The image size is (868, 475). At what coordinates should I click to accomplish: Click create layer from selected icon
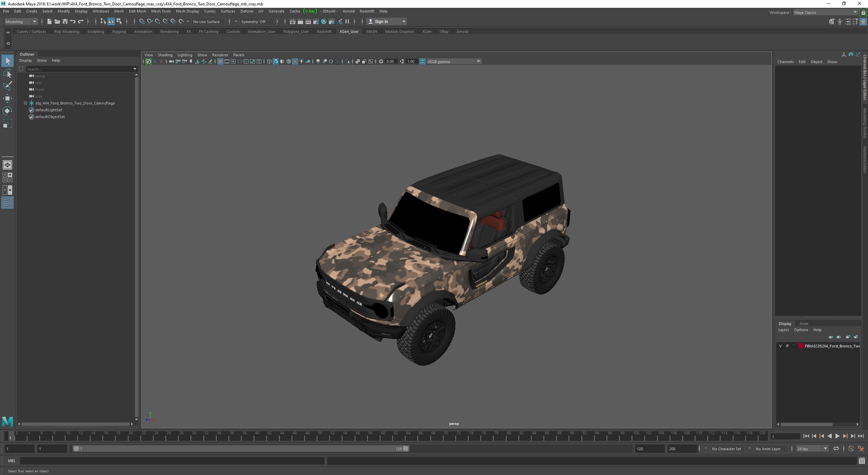click(856, 337)
